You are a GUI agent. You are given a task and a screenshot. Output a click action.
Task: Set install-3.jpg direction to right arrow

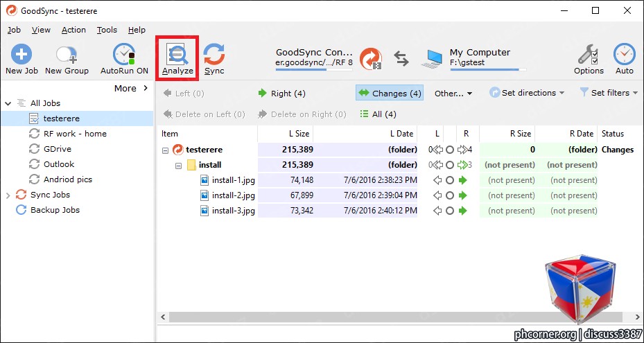(463, 211)
